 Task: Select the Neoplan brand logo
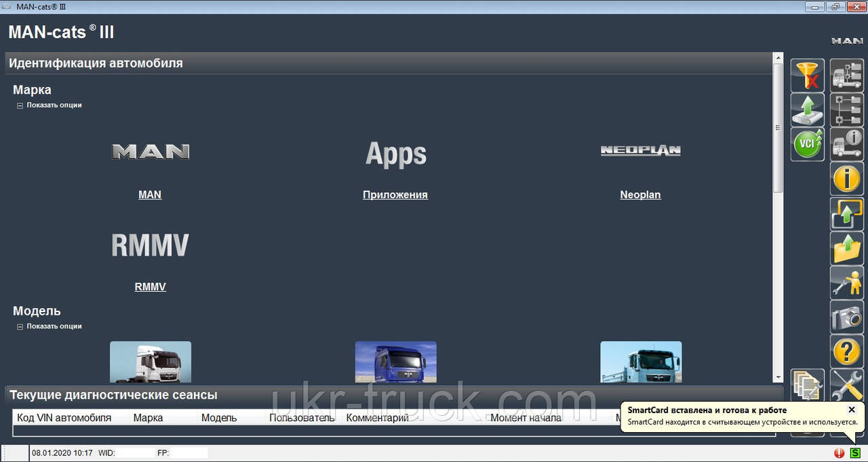point(640,151)
